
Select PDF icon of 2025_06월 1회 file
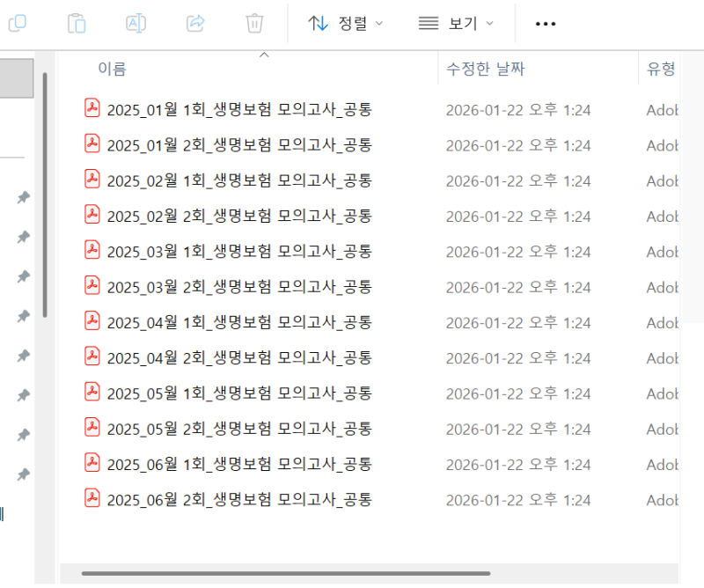pos(92,464)
